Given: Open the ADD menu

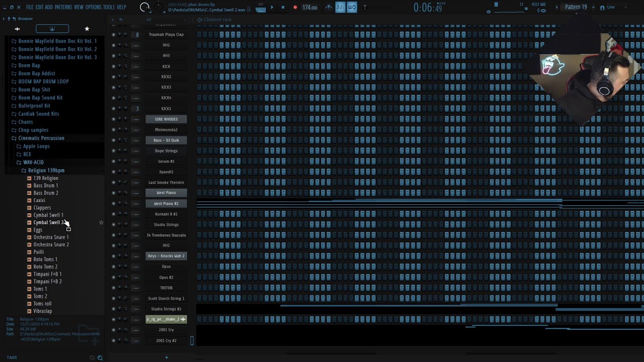Looking at the screenshot, I should pyautogui.click(x=49, y=7).
